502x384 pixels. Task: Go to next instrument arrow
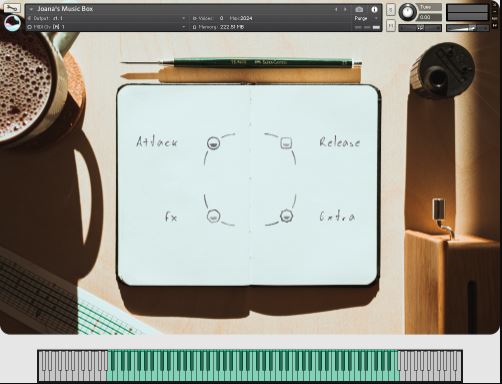[x=345, y=10]
